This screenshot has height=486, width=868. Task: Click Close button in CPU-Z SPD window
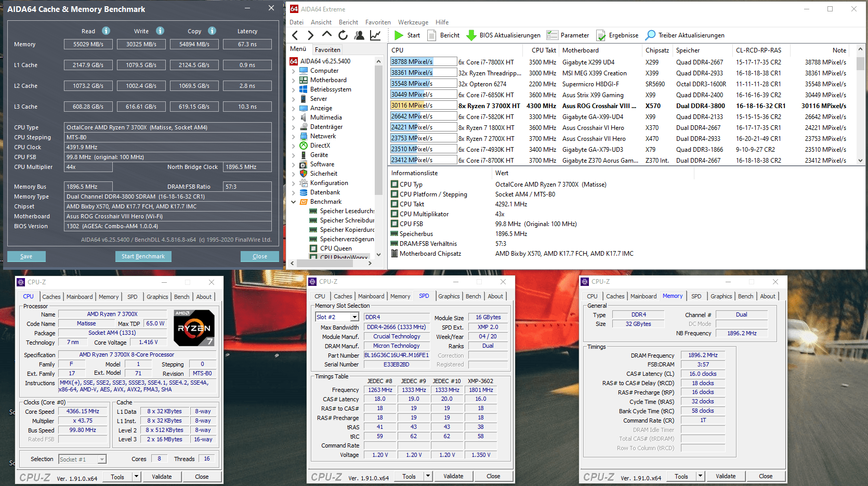click(x=493, y=476)
